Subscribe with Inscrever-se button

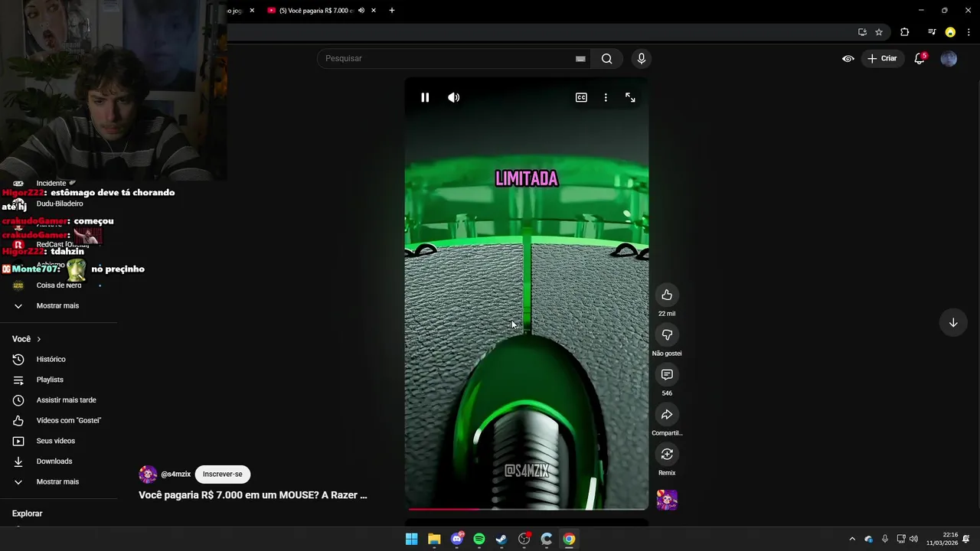[x=222, y=474]
